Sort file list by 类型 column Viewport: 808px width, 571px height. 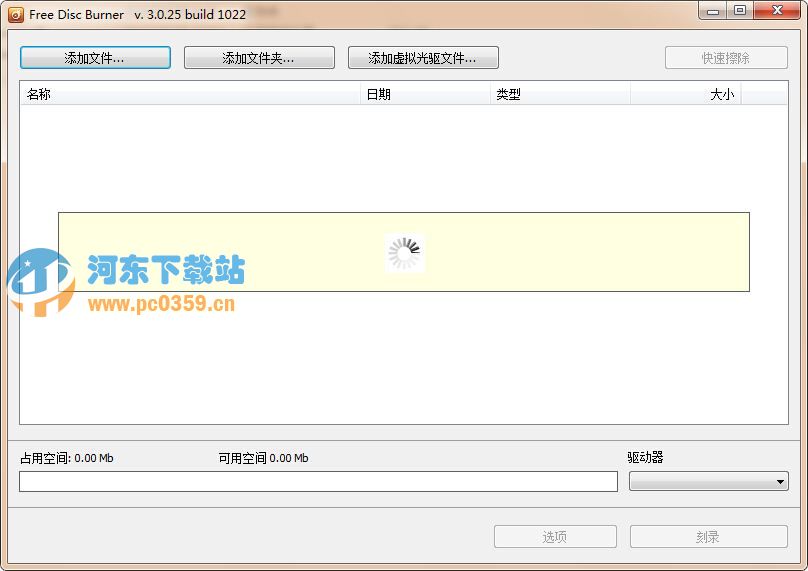tap(561, 94)
